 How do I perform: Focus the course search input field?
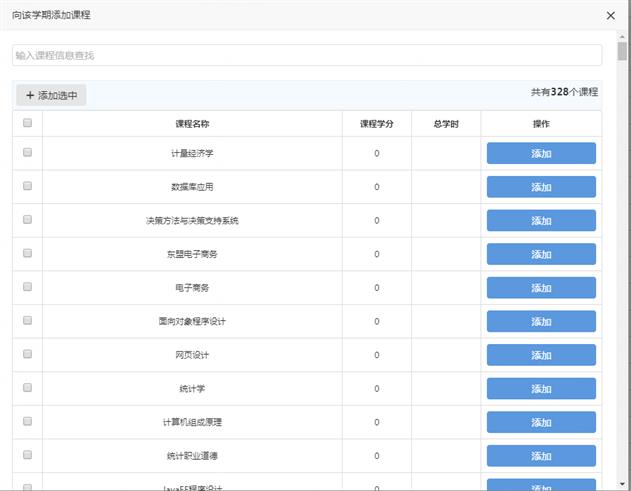pyautogui.click(x=307, y=55)
